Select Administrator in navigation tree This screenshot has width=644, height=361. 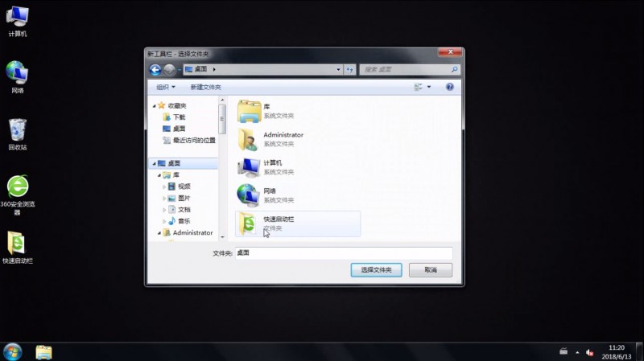[x=188, y=232]
